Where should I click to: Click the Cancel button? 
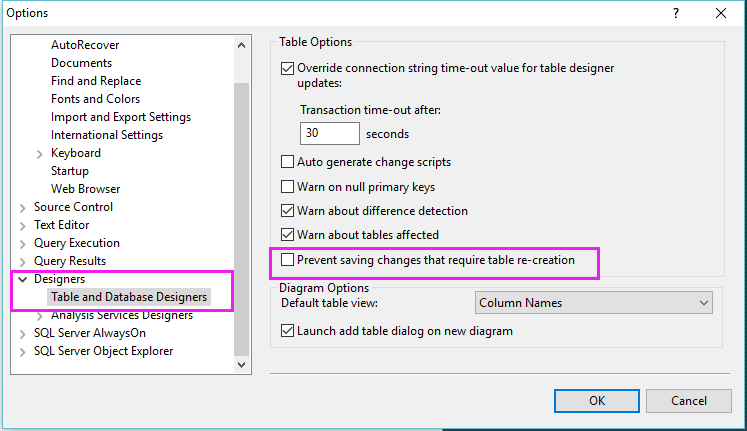[688, 400]
